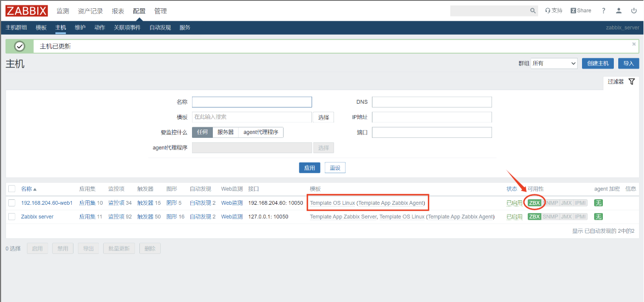Click JMX badge for Zabbix server
This screenshot has width=644, height=302.
click(566, 216)
